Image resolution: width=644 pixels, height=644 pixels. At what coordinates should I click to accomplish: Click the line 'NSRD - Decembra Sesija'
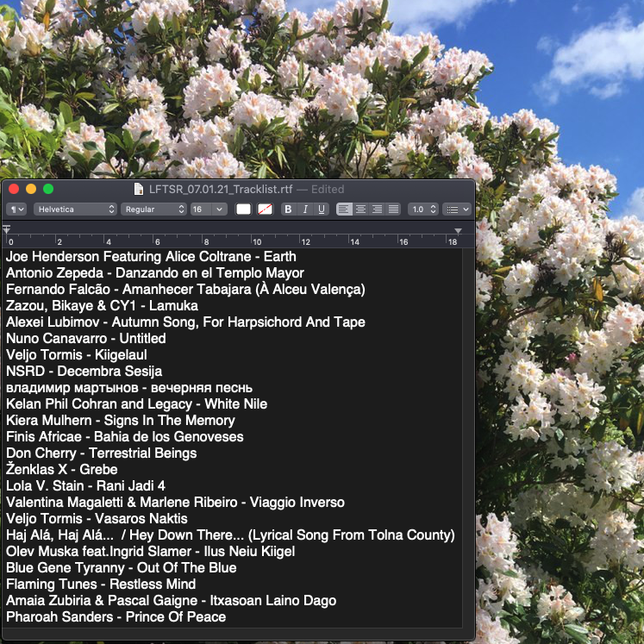pyautogui.click(x=84, y=372)
